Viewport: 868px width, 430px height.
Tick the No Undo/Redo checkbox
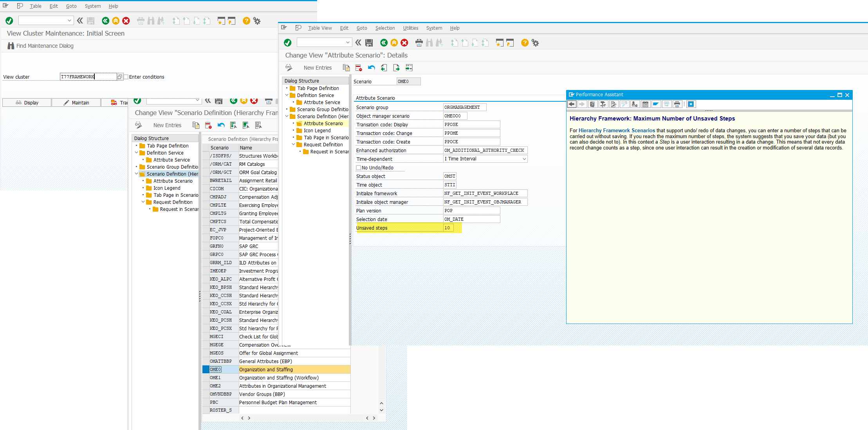[358, 167]
